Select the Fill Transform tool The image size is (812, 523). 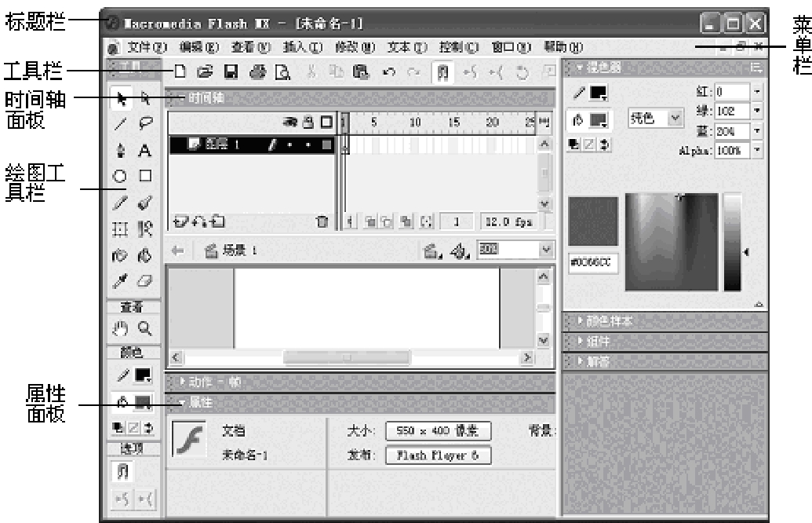145,229
